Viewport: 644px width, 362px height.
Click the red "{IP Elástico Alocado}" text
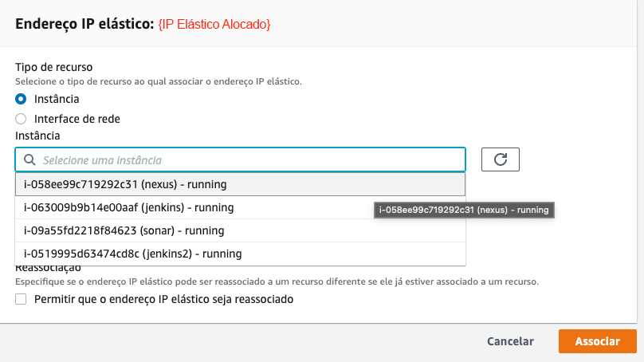[x=214, y=26]
